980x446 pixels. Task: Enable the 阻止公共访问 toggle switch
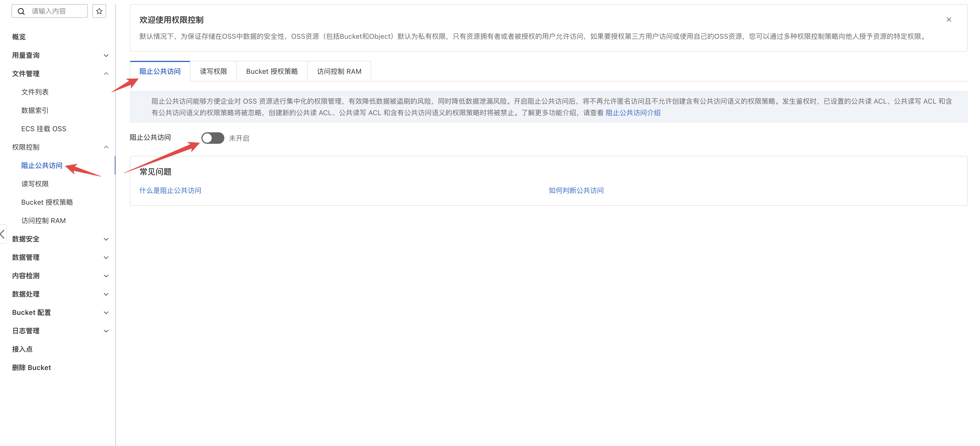pyautogui.click(x=213, y=138)
